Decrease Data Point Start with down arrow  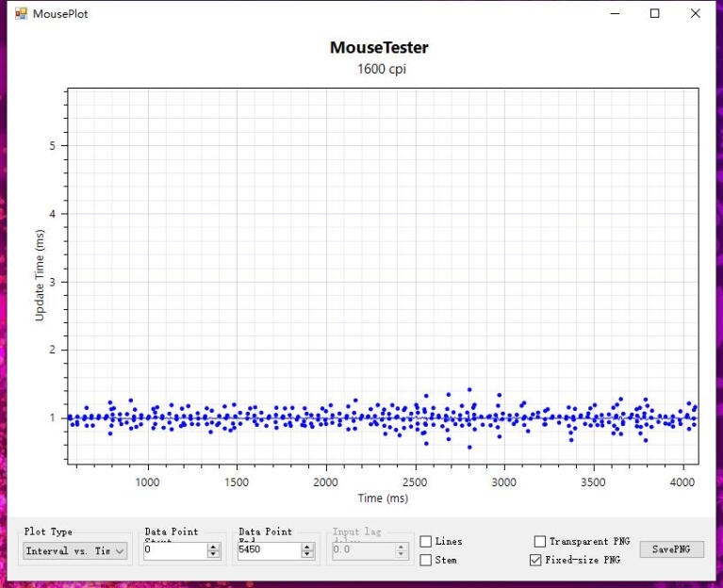pyautogui.click(x=213, y=554)
